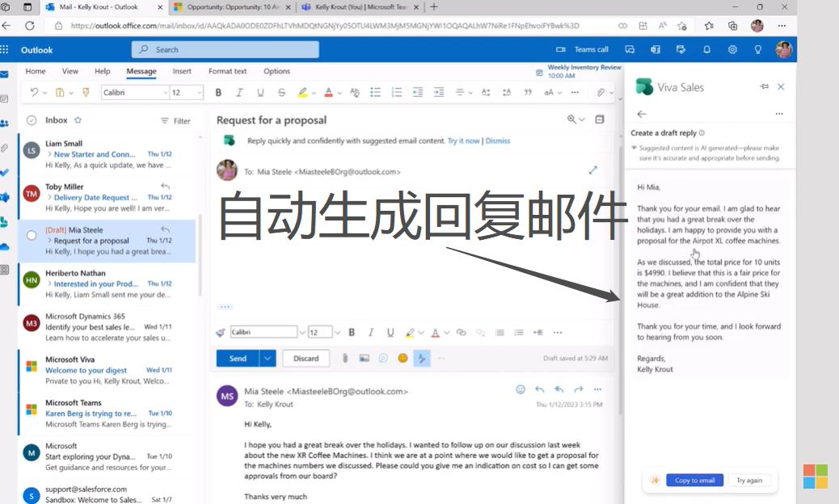This screenshot has height=504, width=839.
Task: Select the Mia Steele draft message checkbox
Action: pyautogui.click(x=32, y=235)
